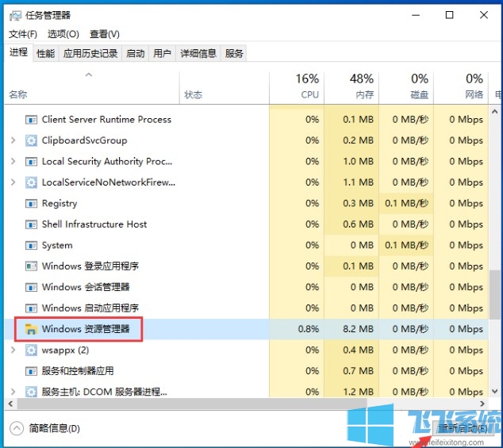This screenshot has width=503, height=448.
Task: Click the Task Manager title bar icon
Action: (x=16, y=15)
